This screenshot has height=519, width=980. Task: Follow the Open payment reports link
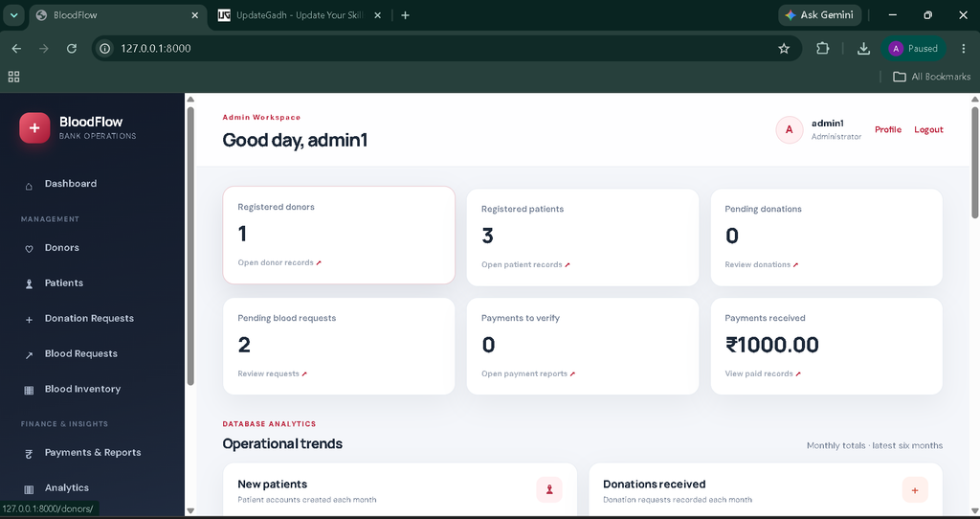[528, 373]
